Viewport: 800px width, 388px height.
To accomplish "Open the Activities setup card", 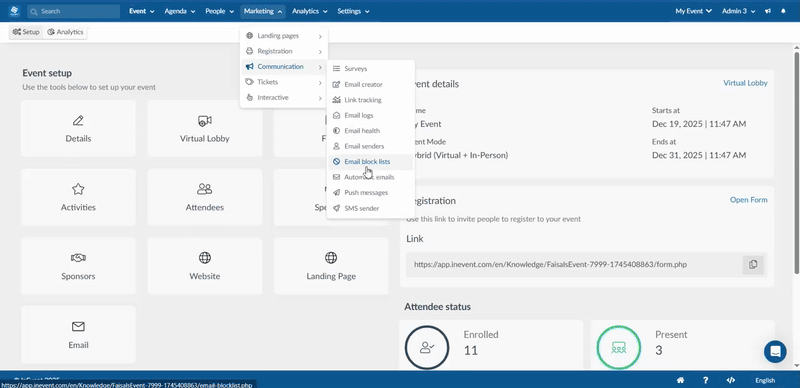I will click(x=78, y=197).
